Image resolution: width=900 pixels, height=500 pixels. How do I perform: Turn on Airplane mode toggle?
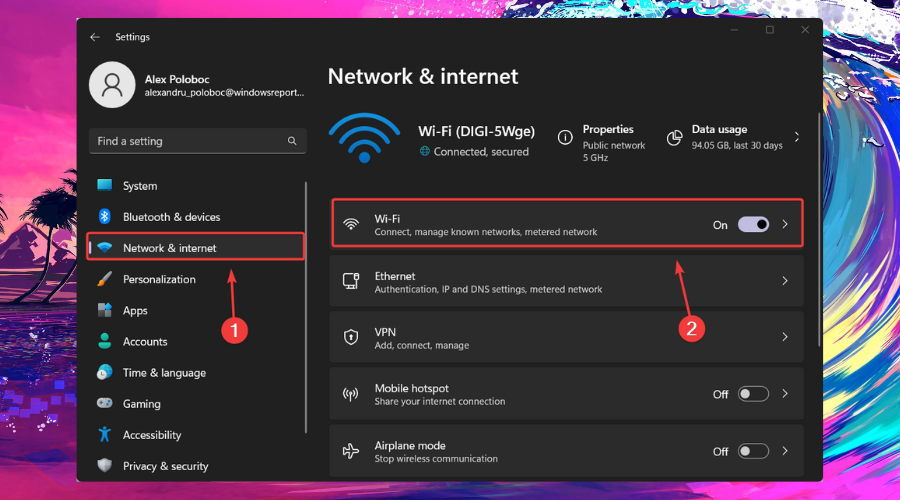[x=753, y=452]
